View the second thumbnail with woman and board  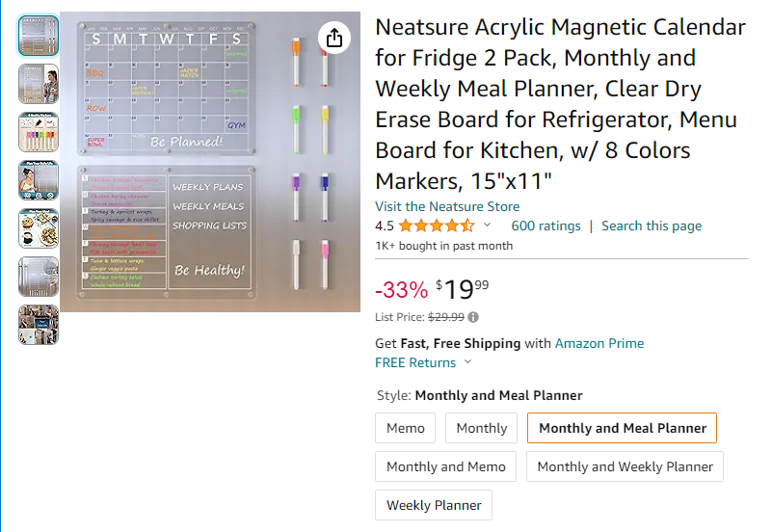tap(39, 84)
